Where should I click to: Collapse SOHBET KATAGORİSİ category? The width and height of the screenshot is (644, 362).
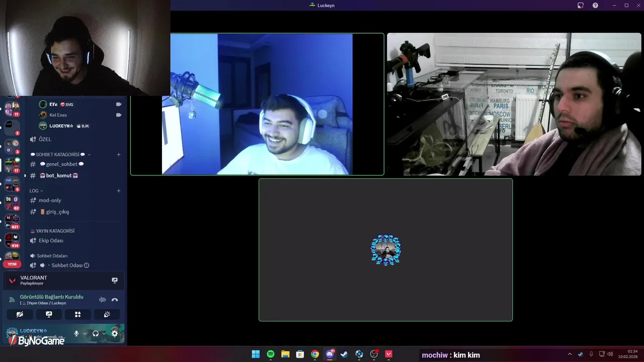coord(60,154)
